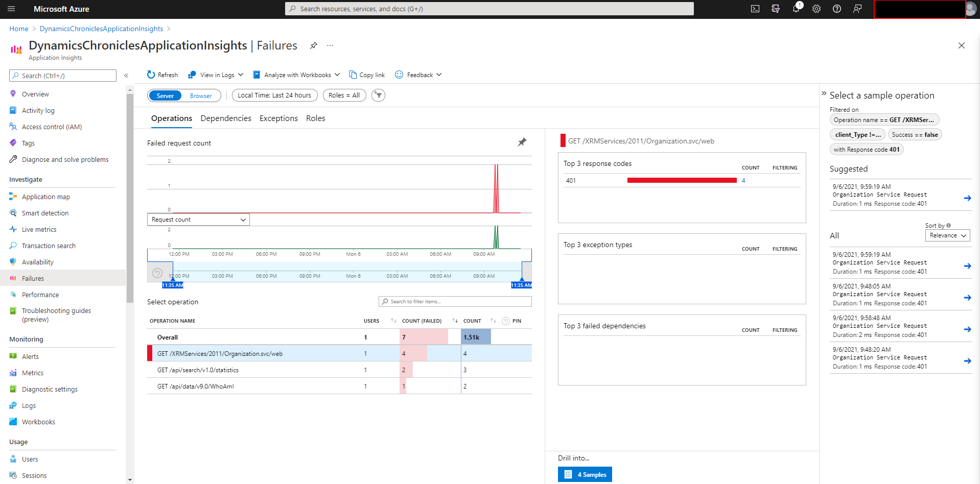Image resolution: width=980 pixels, height=484 pixels.
Task: Change the Sort by Relevance dropdown
Action: point(947,235)
